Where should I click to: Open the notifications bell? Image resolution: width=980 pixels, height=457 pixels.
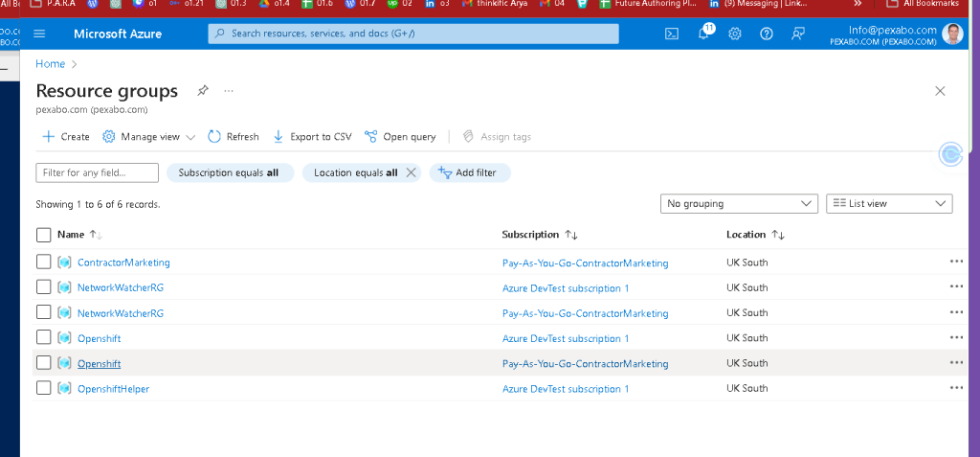[x=704, y=33]
